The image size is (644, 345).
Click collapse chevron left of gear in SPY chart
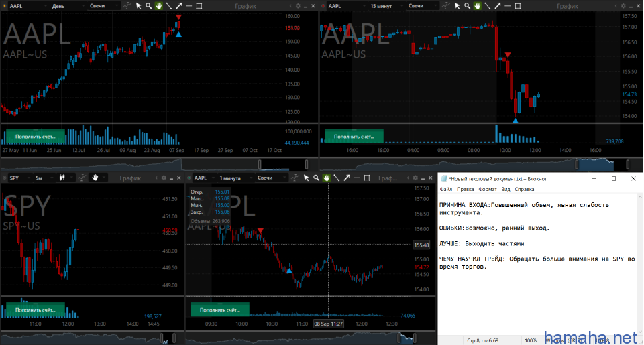pos(156,178)
